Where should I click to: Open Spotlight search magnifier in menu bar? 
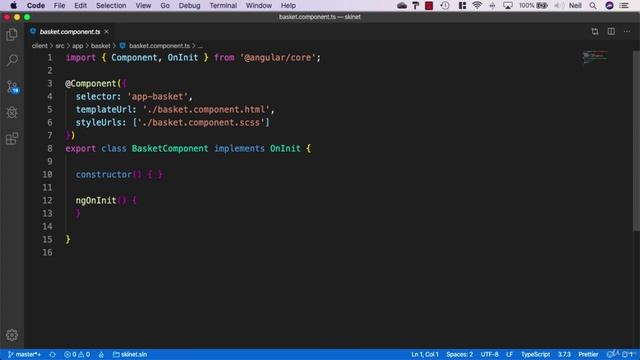coord(593,5)
